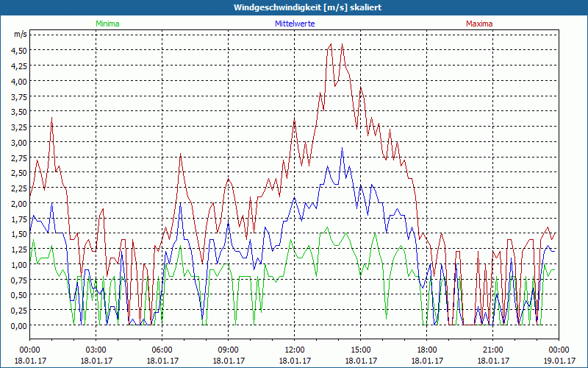Click the 0,25 y-axis value
The height and width of the screenshot is (368, 588).
click(x=21, y=311)
